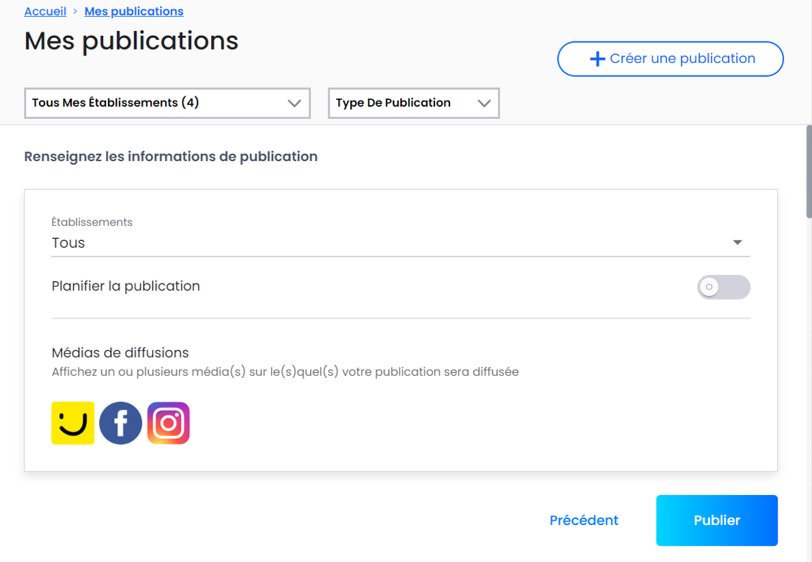Image resolution: width=812 pixels, height=562 pixels.
Task: Select the Instagram media icon
Action: coord(168,423)
